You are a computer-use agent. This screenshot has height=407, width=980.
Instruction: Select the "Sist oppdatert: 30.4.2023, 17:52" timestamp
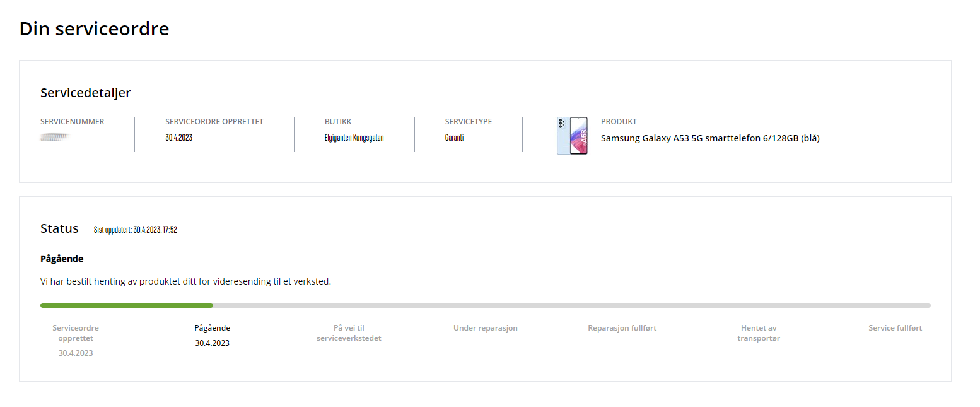click(136, 230)
